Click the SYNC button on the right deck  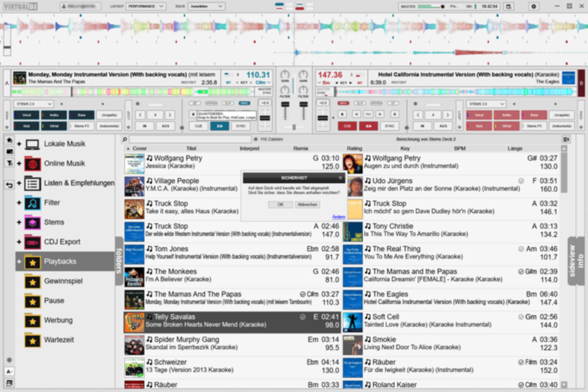[x=390, y=126]
